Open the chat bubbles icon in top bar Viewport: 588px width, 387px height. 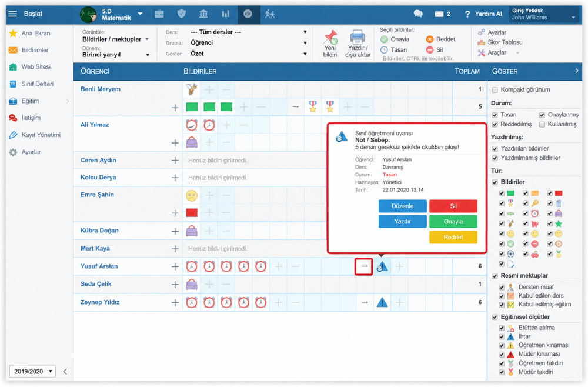click(417, 14)
